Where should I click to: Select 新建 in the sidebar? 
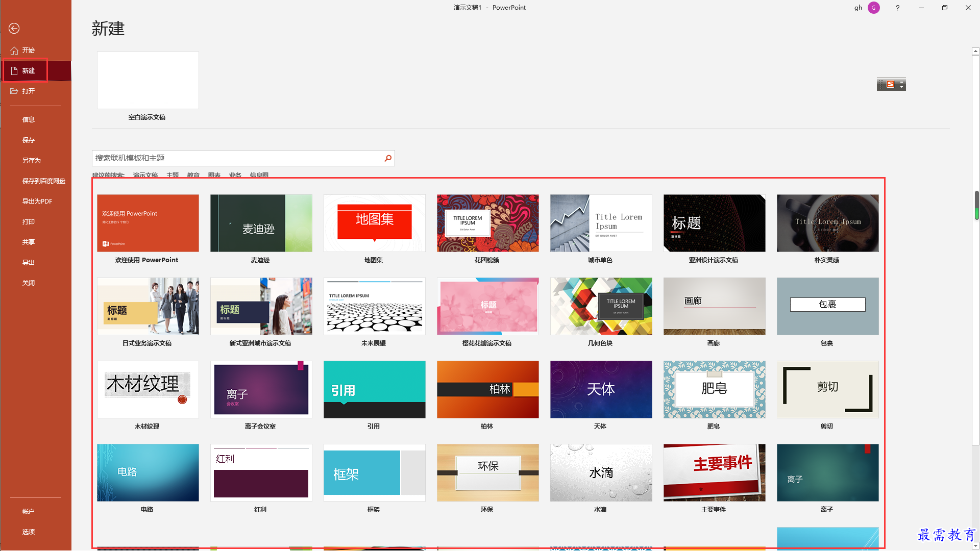(36, 71)
